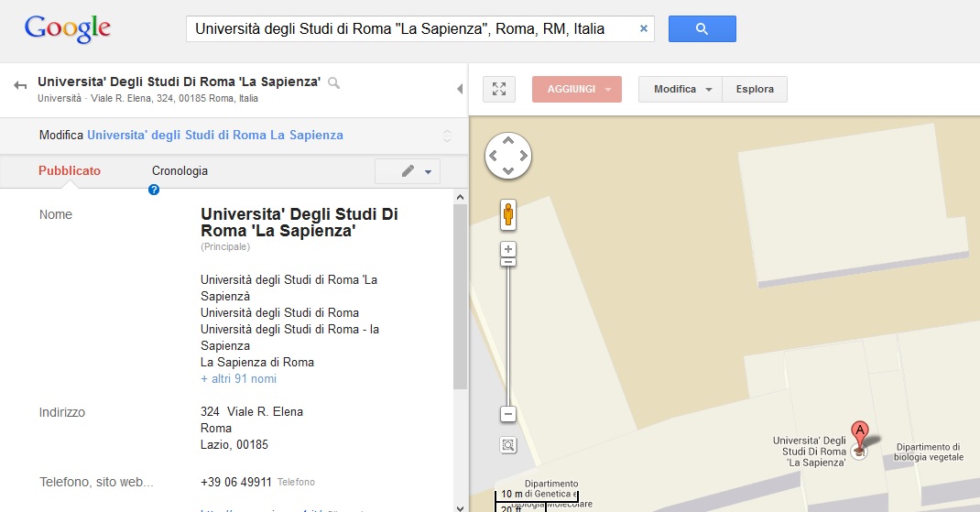
Task: Switch to the Pubblicato tab
Action: point(70,170)
